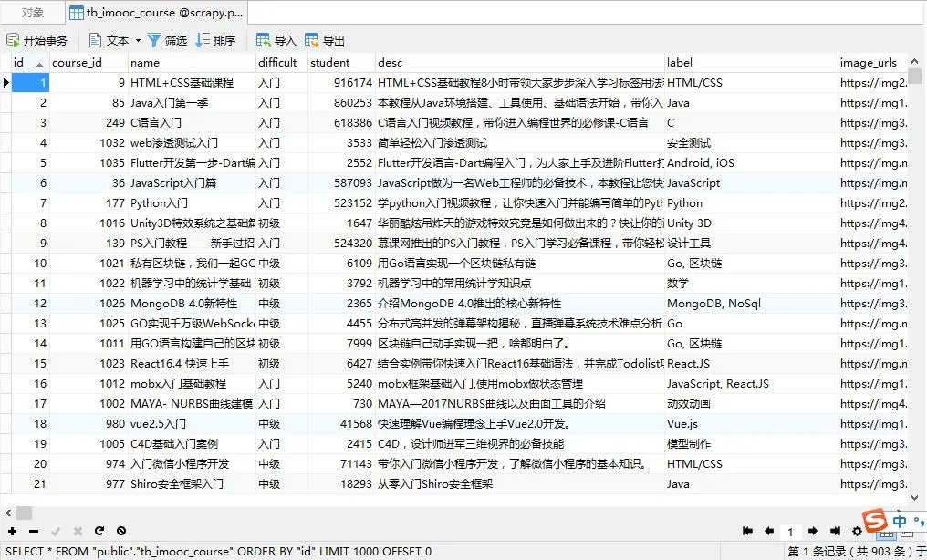Go to the last page of records
The height and width of the screenshot is (560, 927).
(836, 531)
